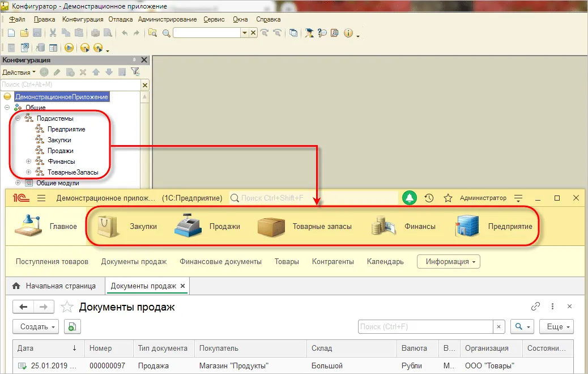Click the pencil Edit icon in Конфигурация panel

pos(57,72)
